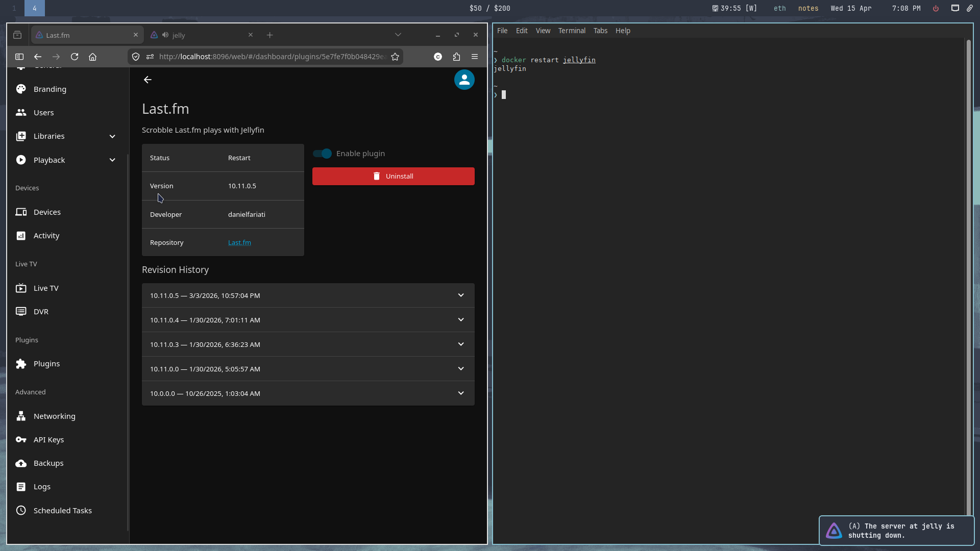Bookmark this page with the star

tap(395, 57)
